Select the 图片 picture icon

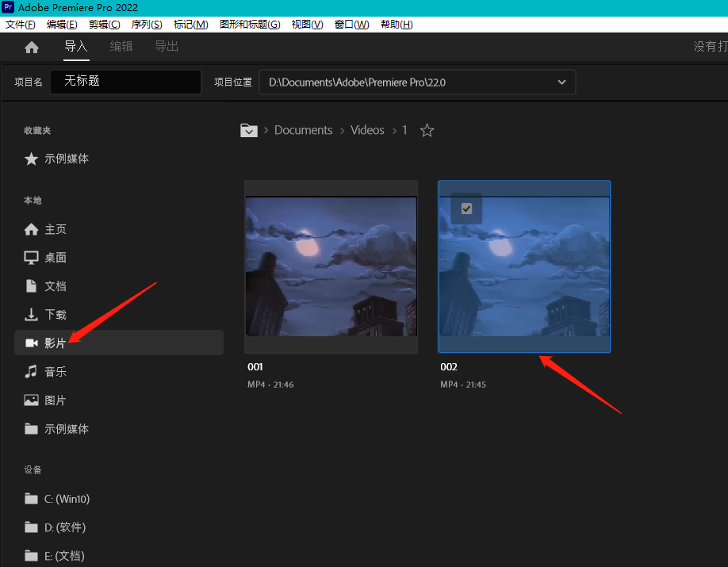pos(31,400)
